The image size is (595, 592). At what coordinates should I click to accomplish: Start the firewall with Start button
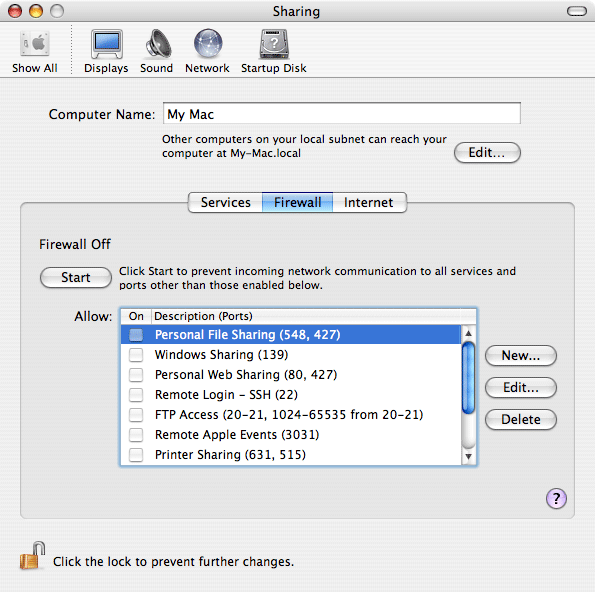pyautogui.click(x=76, y=277)
